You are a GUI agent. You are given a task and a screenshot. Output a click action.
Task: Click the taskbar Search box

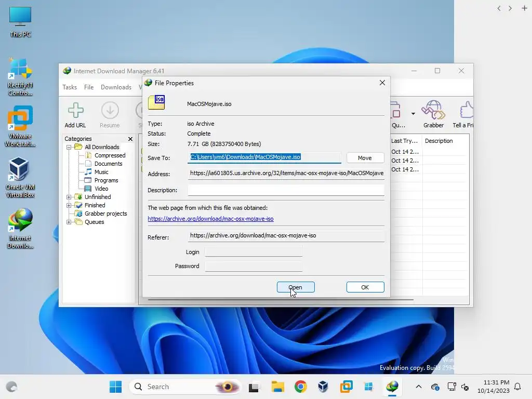(185, 387)
